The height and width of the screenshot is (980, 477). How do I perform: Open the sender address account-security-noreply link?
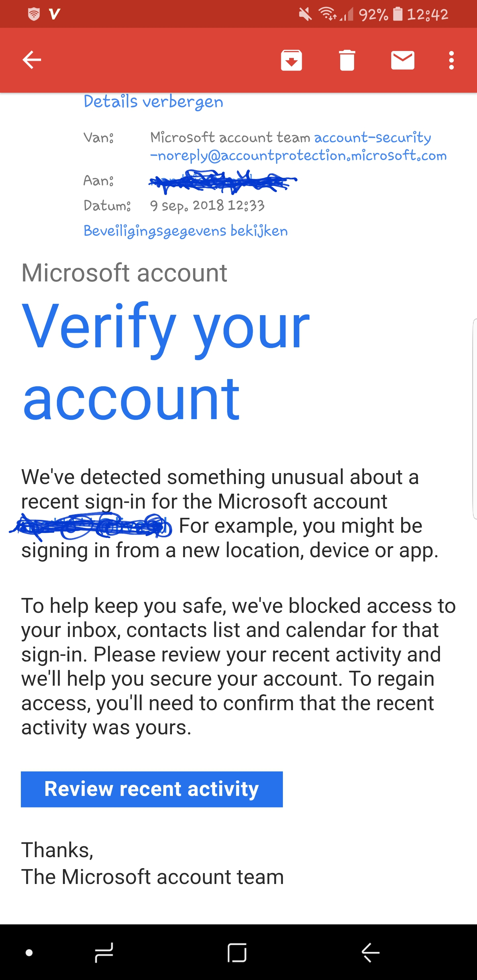(x=298, y=146)
